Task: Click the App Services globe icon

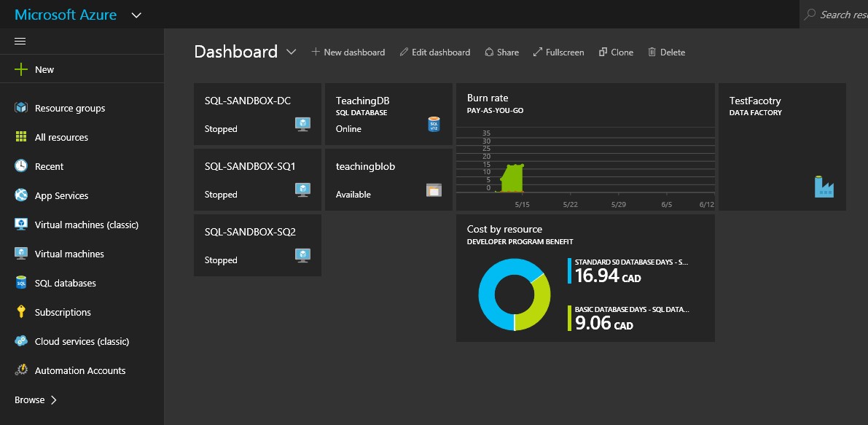Action: pyautogui.click(x=21, y=195)
